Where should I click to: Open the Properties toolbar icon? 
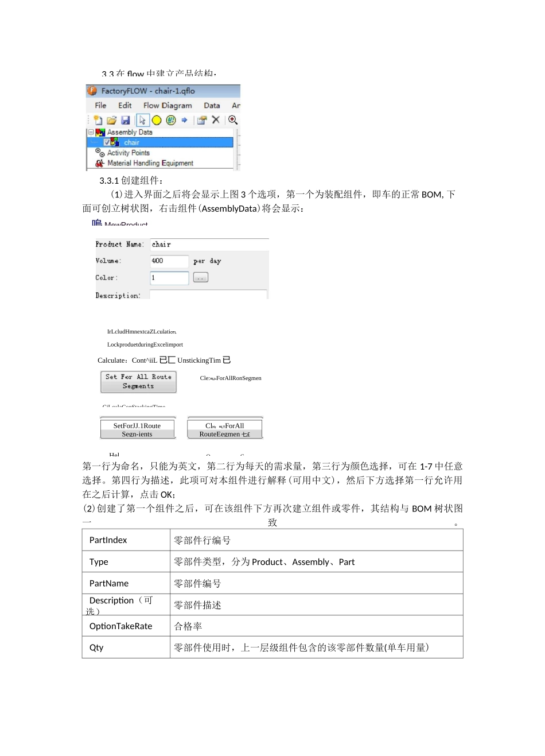click(x=202, y=120)
